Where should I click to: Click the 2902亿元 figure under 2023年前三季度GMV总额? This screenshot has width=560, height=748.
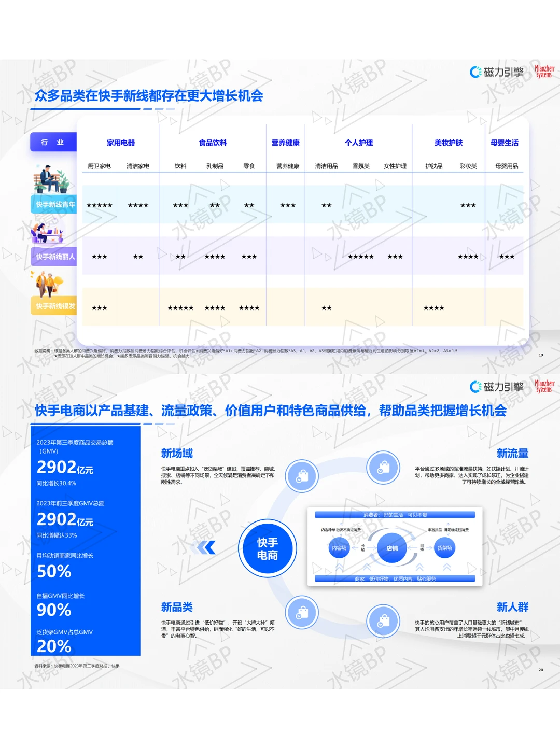click(65, 519)
